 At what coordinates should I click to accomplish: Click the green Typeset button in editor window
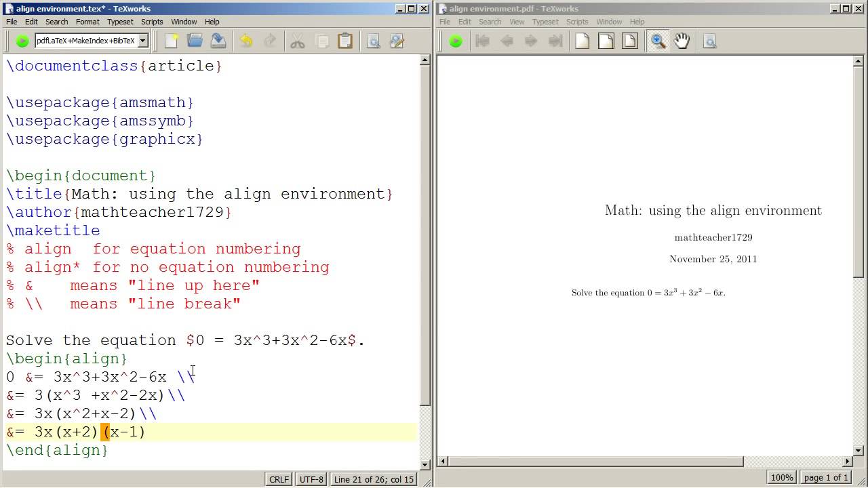point(22,41)
